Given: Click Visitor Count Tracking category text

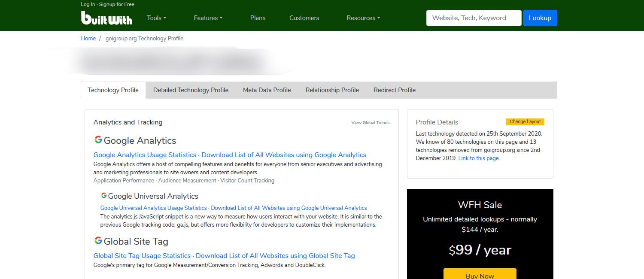Looking at the screenshot, I should (247, 181).
